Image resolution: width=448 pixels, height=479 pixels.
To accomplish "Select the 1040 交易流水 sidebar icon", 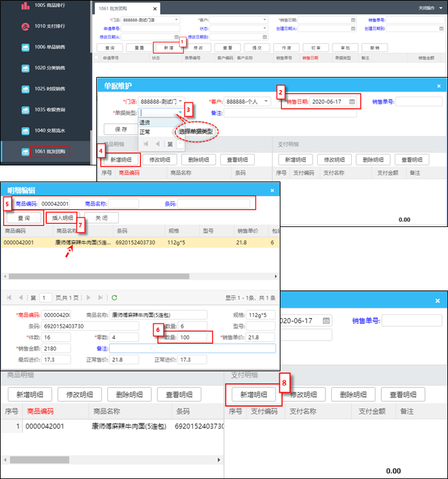I will tap(26, 131).
